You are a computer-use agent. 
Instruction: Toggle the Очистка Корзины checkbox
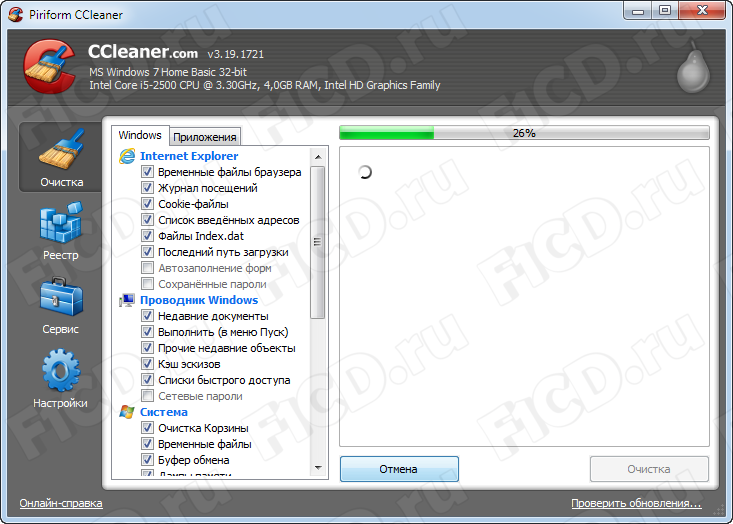click(147, 428)
